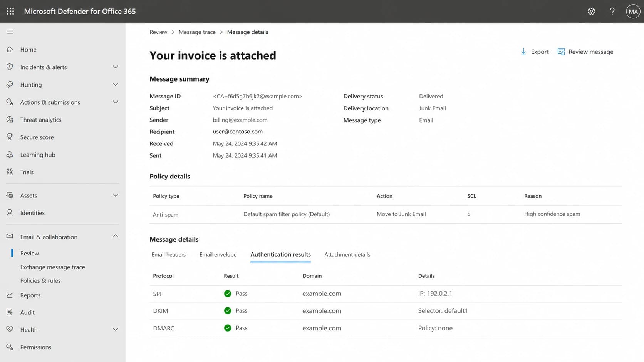The image size is (644, 362).
Task: Expand the Hunting section chevron
Action: (x=116, y=84)
